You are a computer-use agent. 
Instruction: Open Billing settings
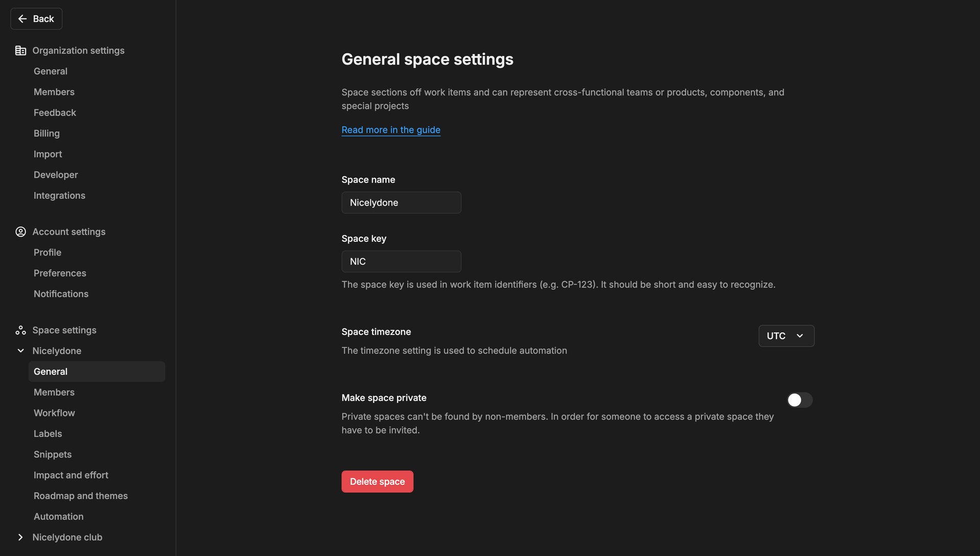pos(46,133)
